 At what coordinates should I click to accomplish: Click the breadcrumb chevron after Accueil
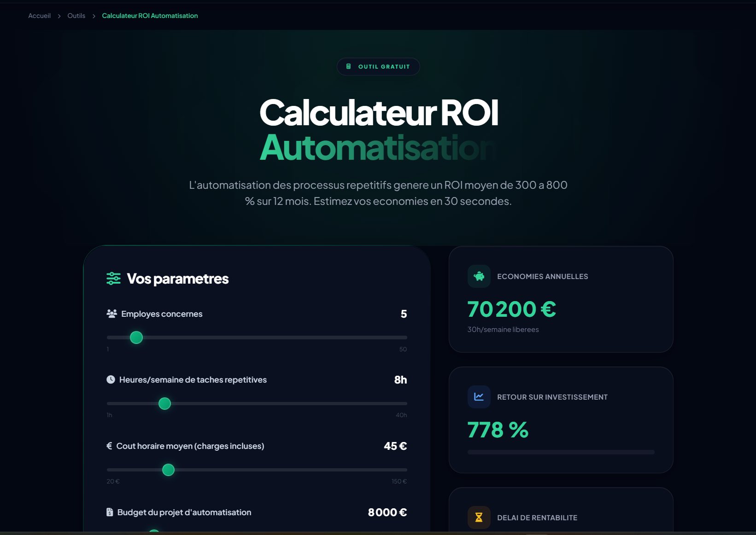tap(59, 16)
